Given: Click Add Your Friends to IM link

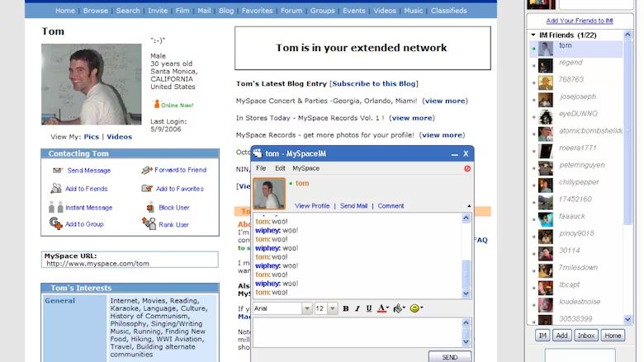Looking at the screenshot, I should 579,21.
